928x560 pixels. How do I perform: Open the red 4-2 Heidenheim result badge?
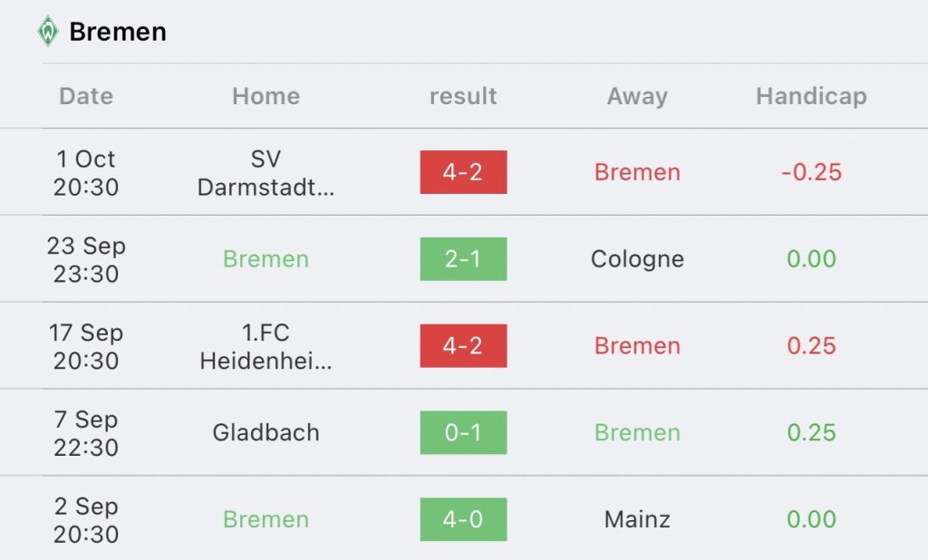point(463,346)
